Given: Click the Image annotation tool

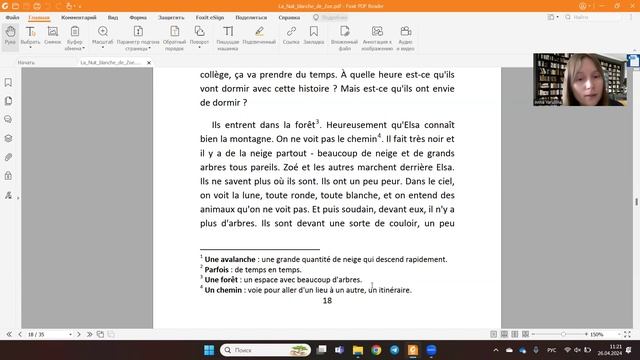Looking at the screenshot, I should [377, 37].
